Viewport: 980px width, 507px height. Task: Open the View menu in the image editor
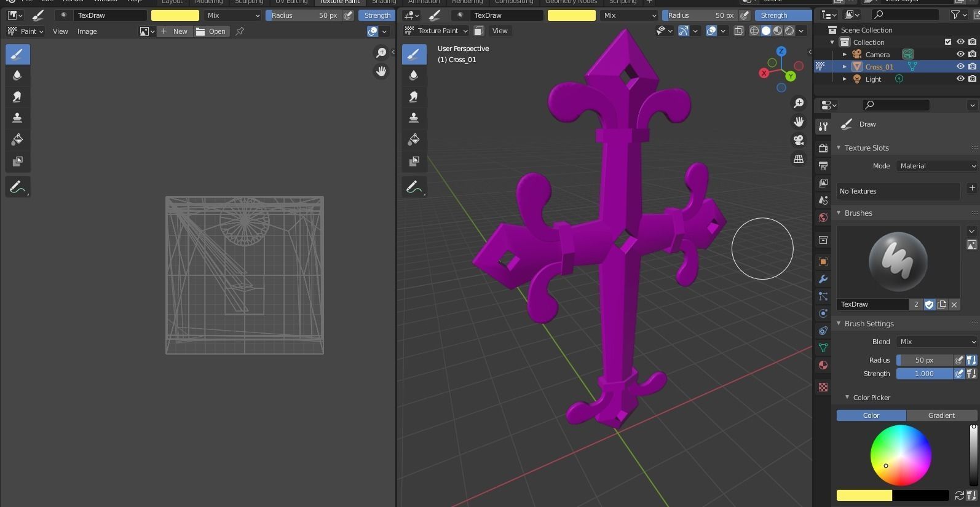60,31
